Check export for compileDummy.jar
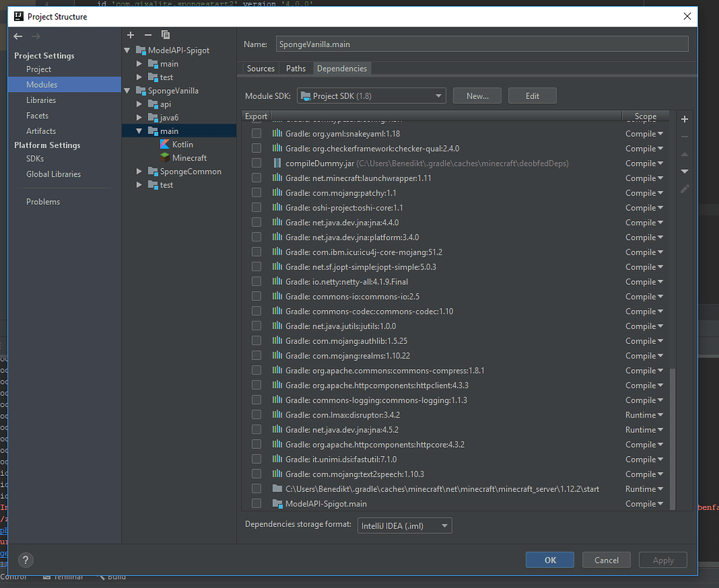This screenshot has height=588, width=719. click(256, 163)
